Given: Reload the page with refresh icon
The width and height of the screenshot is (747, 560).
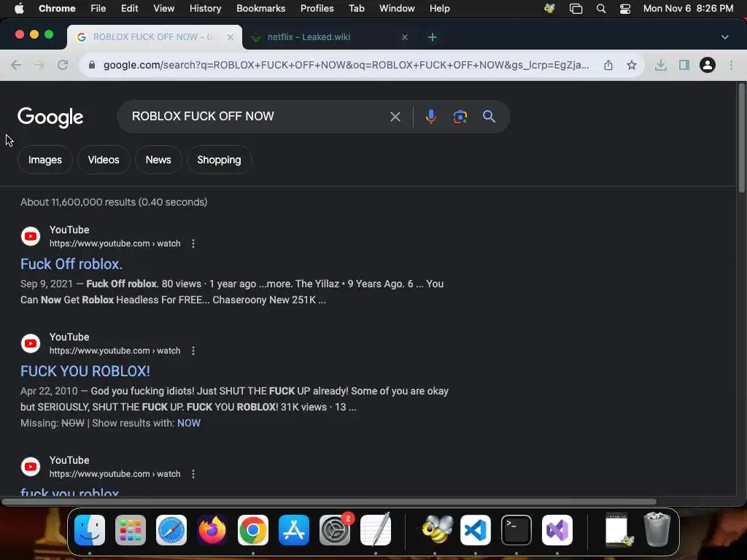Looking at the screenshot, I should [x=63, y=65].
